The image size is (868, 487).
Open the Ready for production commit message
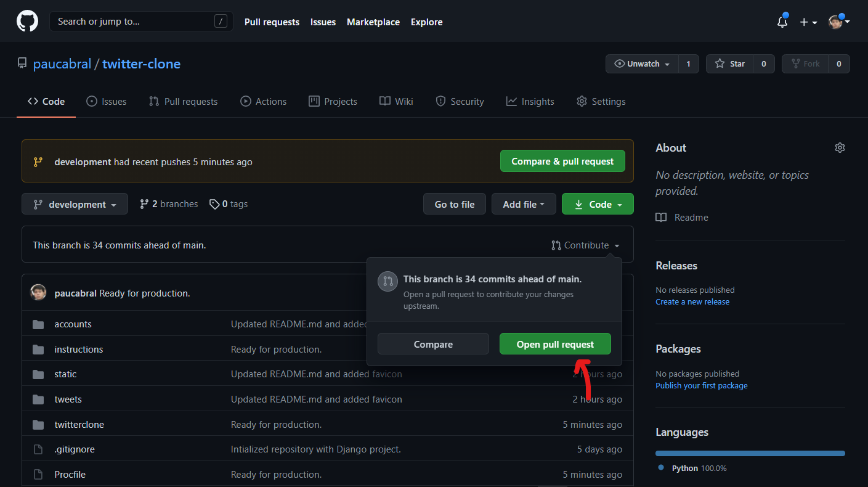click(145, 293)
